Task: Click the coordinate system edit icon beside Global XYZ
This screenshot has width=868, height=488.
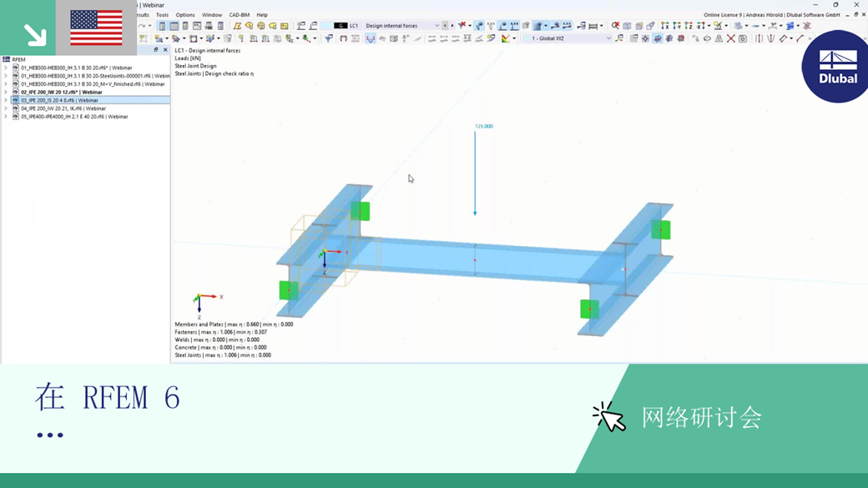Action: (620, 38)
